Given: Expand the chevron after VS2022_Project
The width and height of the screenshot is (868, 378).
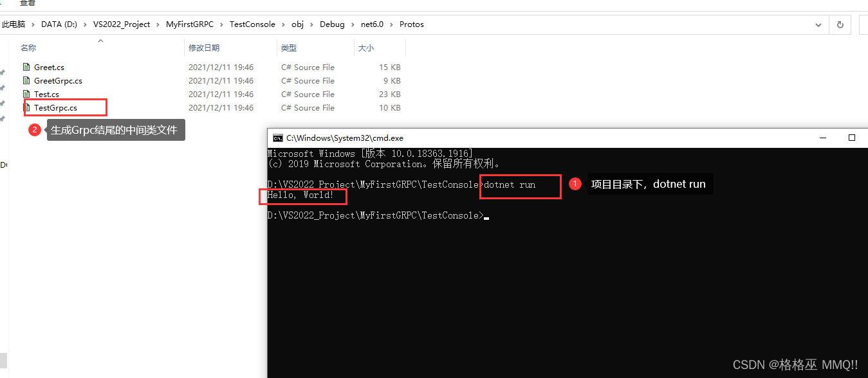Looking at the screenshot, I should [158, 24].
